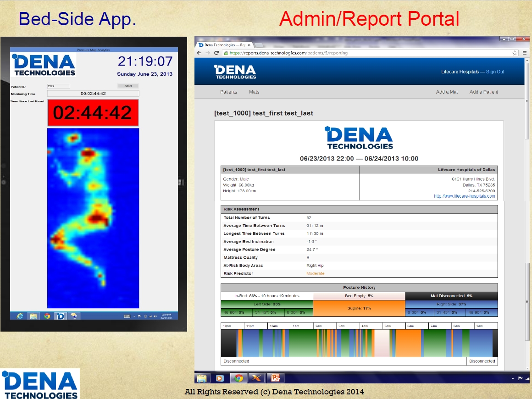
Task: Select Add a Patient in the navigation bar
Action: [x=484, y=92]
